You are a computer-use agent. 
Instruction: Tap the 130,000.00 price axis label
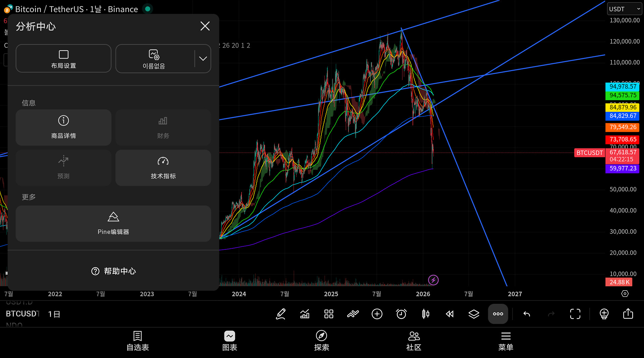coord(625,20)
